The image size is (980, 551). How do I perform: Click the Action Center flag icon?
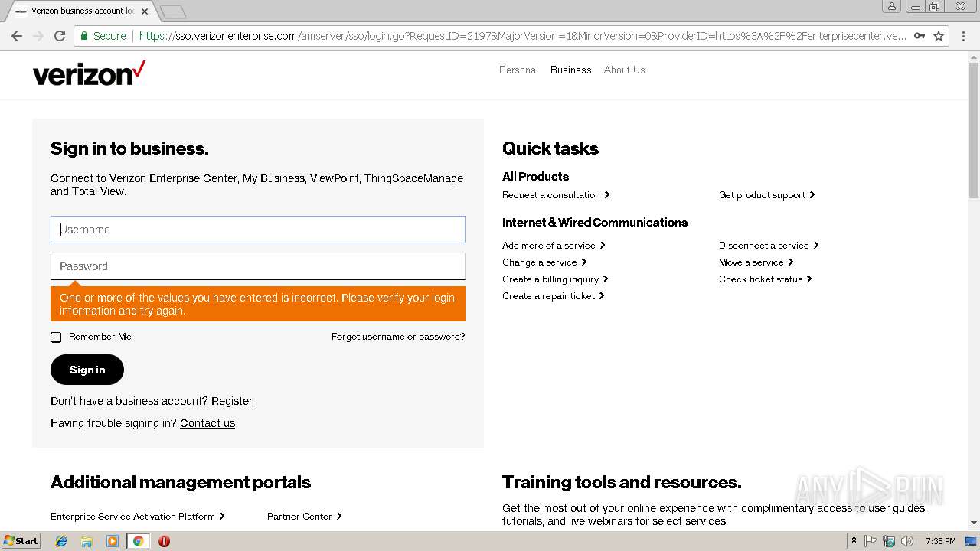[871, 541]
